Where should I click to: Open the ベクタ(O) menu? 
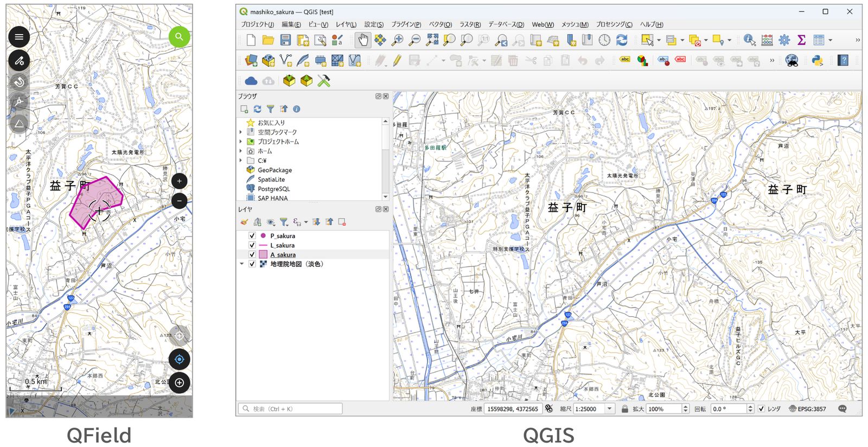[x=440, y=24]
